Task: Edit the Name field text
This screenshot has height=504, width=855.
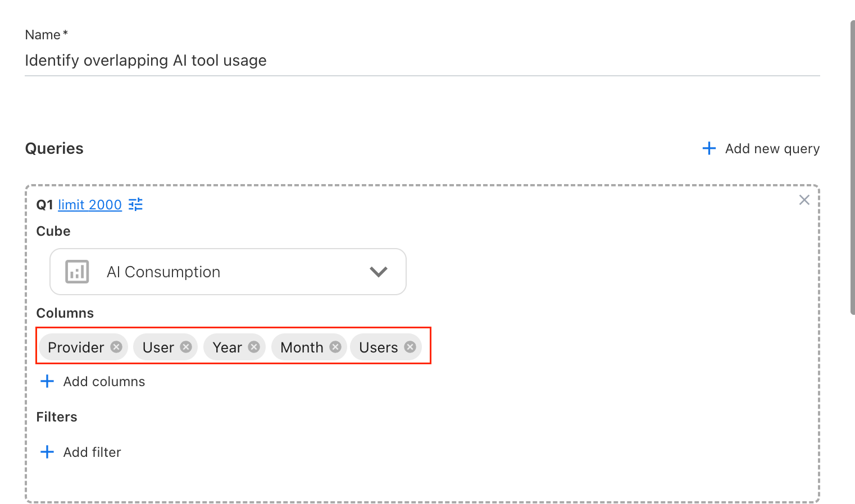Action: 422,61
